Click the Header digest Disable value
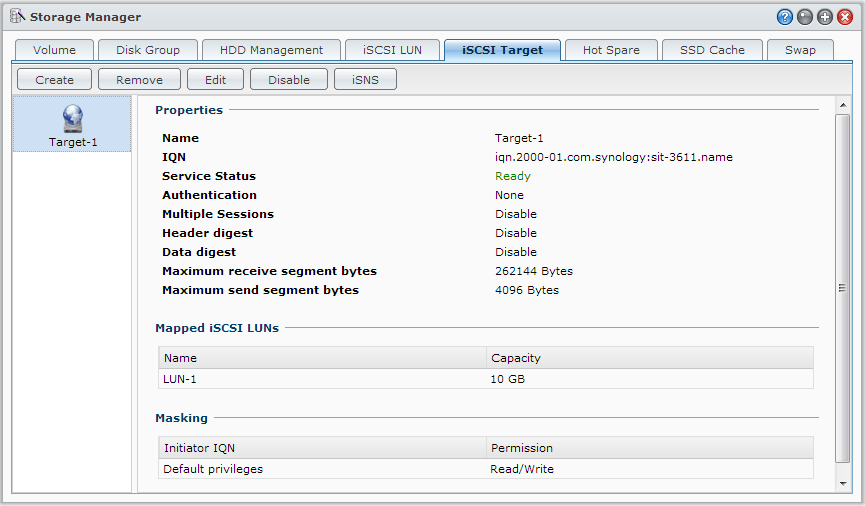Viewport: 865px width, 506px height. pos(516,233)
